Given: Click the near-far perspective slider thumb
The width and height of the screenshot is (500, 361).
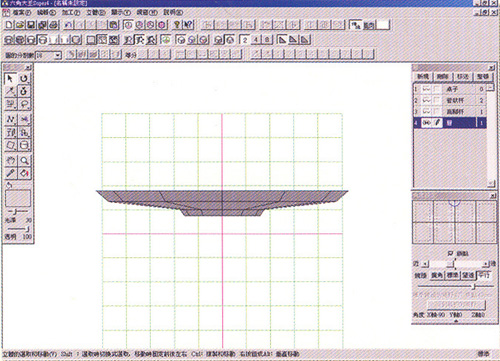Looking at the screenshot, I should click(450, 264).
